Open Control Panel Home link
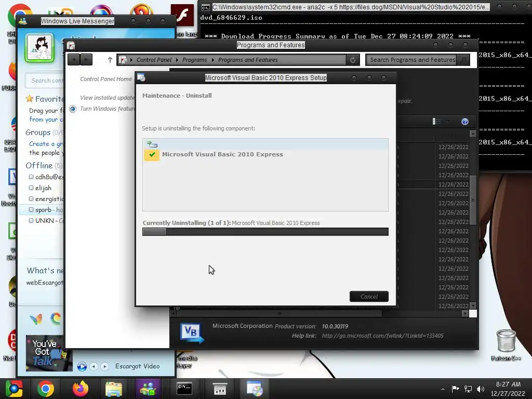The image size is (532, 399). pyautogui.click(x=106, y=79)
